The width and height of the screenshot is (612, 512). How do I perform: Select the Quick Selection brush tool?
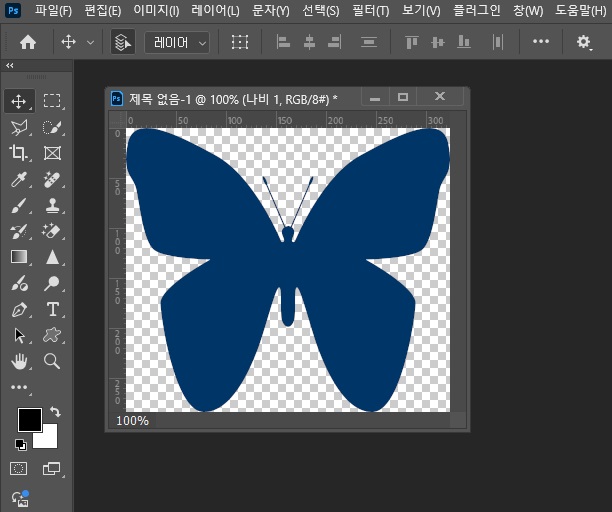coord(52,127)
